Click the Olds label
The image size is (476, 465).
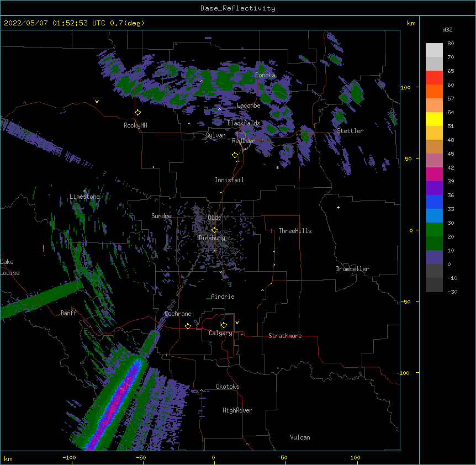214,218
